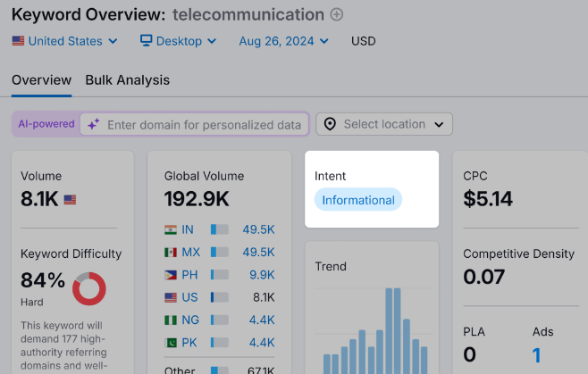The width and height of the screenshot is (588, 374).
Task: Click the AI sparkle icon in domain field
Action: pyautogui.click(x=93, y=125)
